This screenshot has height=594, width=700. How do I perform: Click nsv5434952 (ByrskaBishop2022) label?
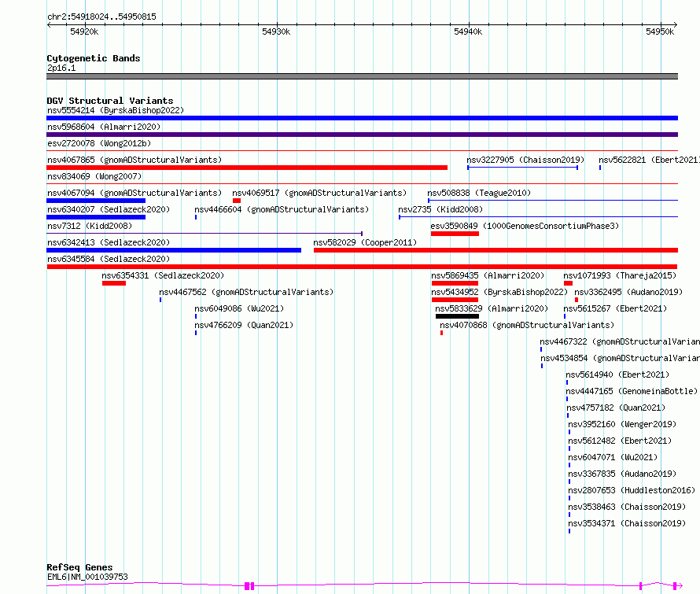tap(499, 292)
